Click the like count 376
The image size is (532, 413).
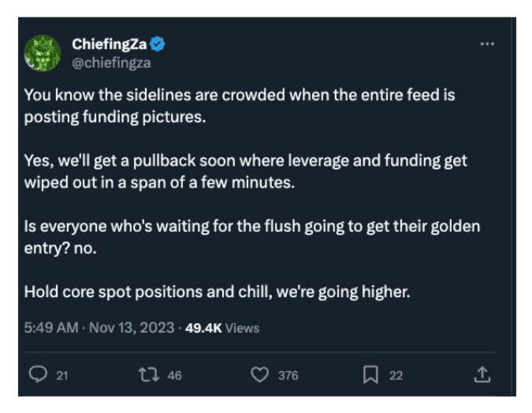tap(288, 376)
